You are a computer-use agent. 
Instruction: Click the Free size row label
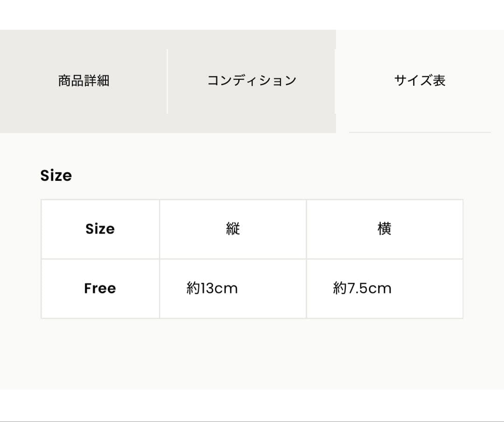tap(100, 289)
